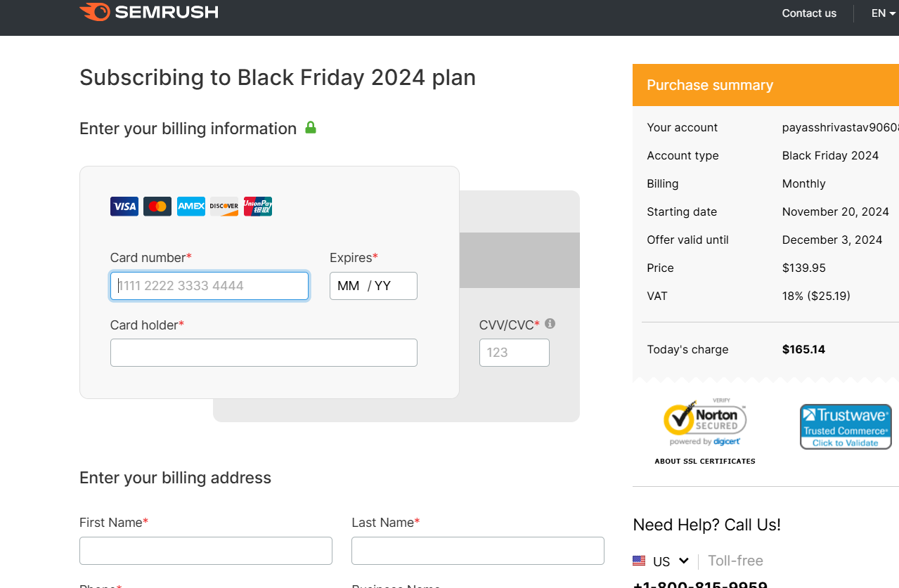Open the Contact us link
The height and width of the screenshot is (588, 899).
click(x=809, y=13)
